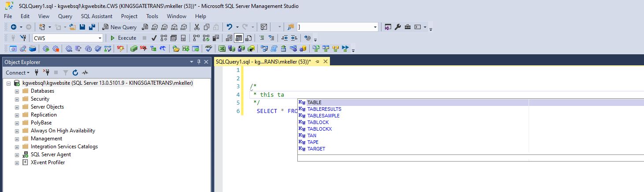Screen dimensions: 644x192
Task: Toggle the Object Explorer auto-hide pin
Action: 199,62
